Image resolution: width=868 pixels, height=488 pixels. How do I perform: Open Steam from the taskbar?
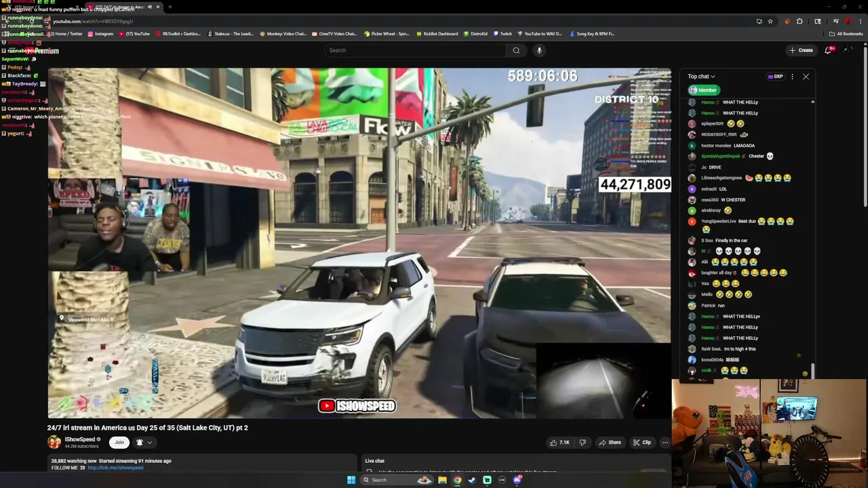(x=472, y=480)
